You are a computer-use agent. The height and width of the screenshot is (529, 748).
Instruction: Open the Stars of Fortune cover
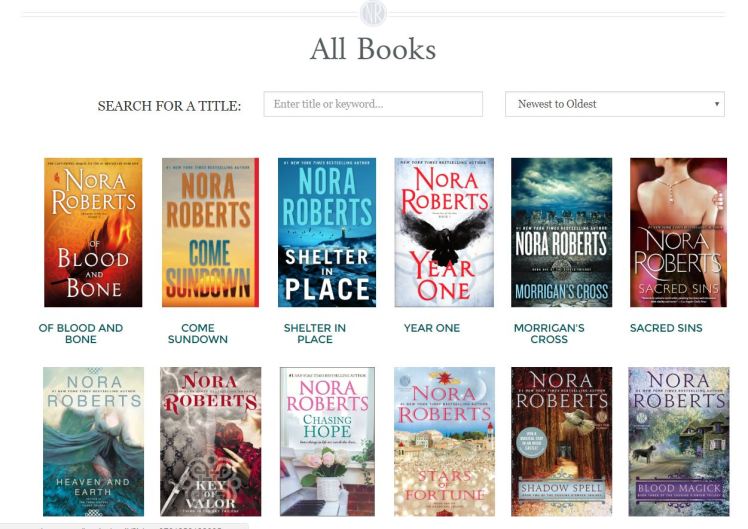coord(444,442)
